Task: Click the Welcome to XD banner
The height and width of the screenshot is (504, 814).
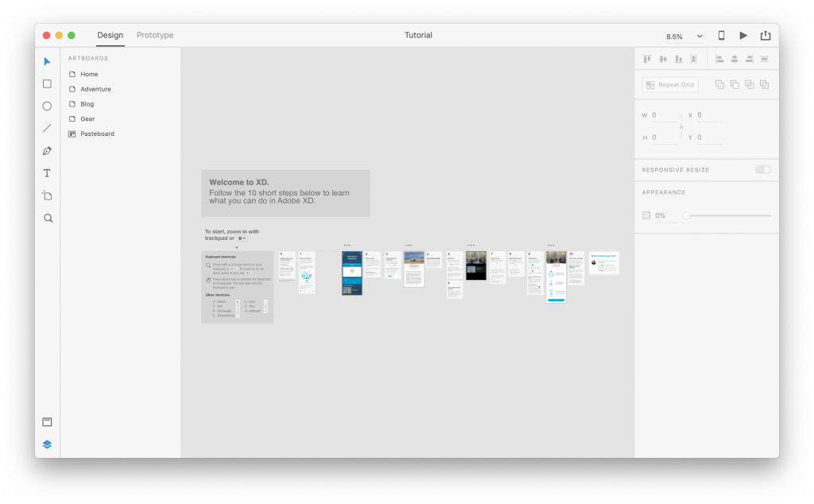Action: 285,193
